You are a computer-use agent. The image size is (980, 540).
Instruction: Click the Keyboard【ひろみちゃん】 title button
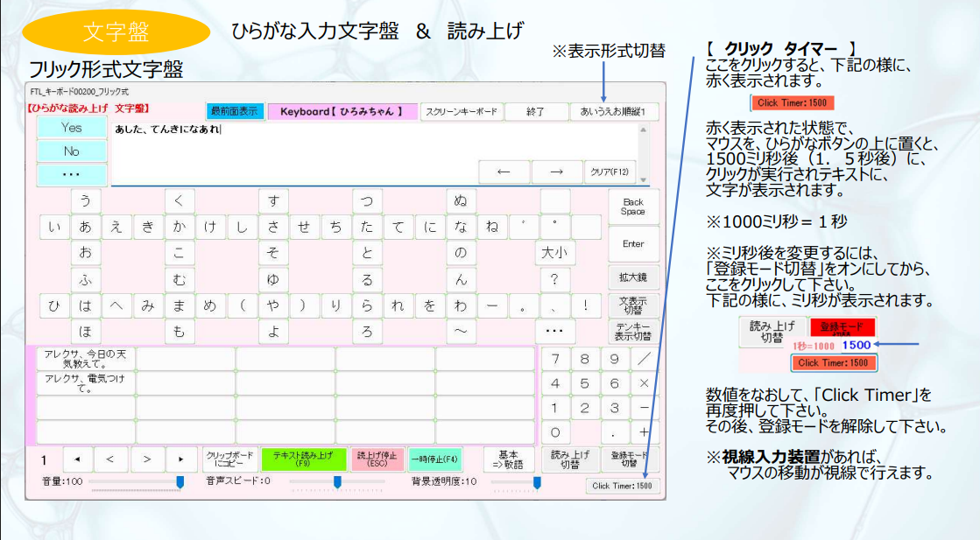[342, 111]
